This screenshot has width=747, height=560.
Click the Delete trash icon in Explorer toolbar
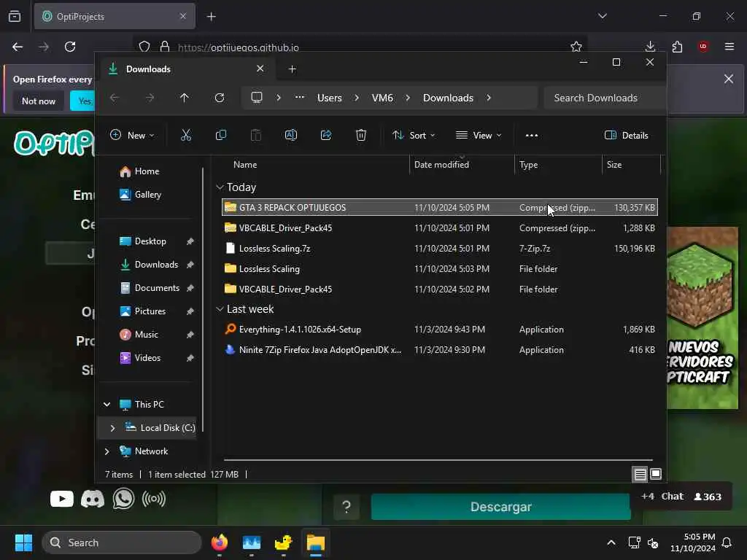pos(361,135)
